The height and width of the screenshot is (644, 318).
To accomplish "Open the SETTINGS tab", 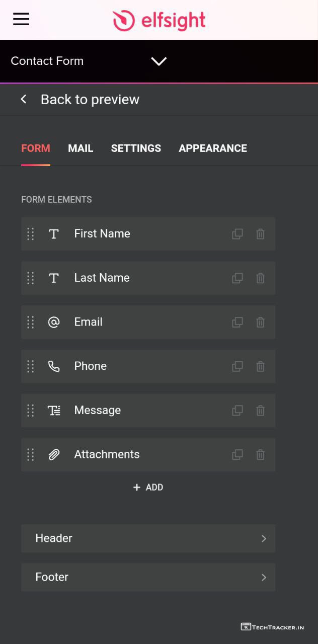I will coord(136,148).
